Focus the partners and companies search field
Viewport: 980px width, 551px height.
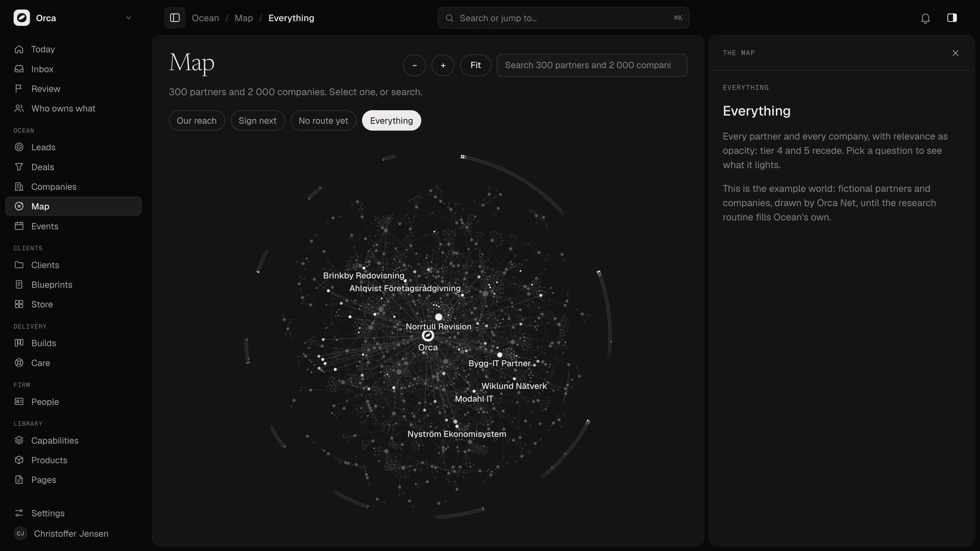point(592,65)
